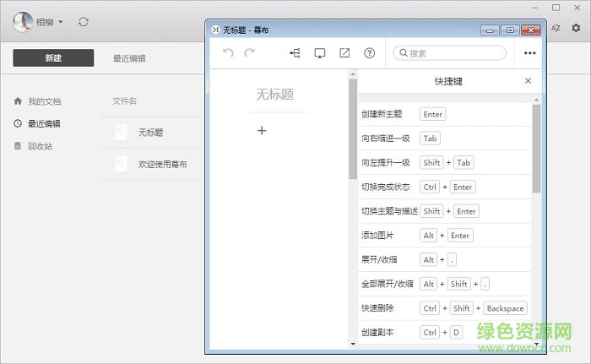Click the sync refresh icon
Viewport: 591px width, 364px height.
[83, 22]
